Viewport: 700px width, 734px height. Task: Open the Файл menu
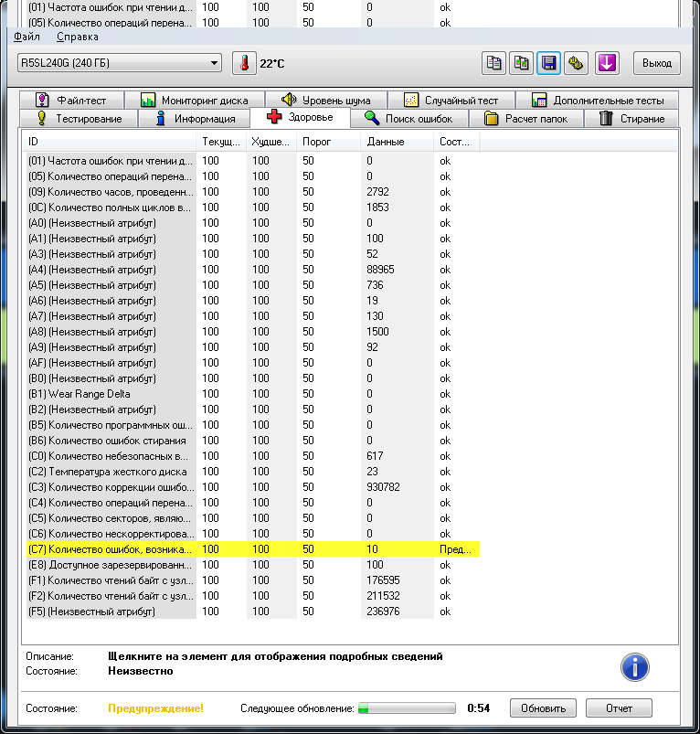click(x=27, y=37)
